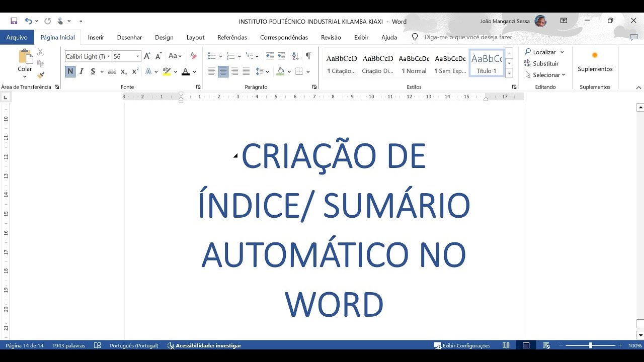Toggle paragraph marks (¶) display

point(308,56)
